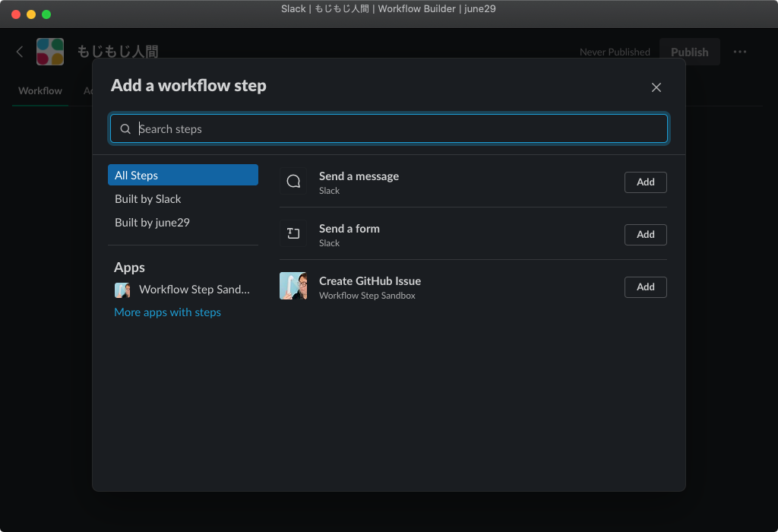Click the Create GitHub Issue app icon
Image resolution: width=778 pixels, height=532 pixels.
293,287
